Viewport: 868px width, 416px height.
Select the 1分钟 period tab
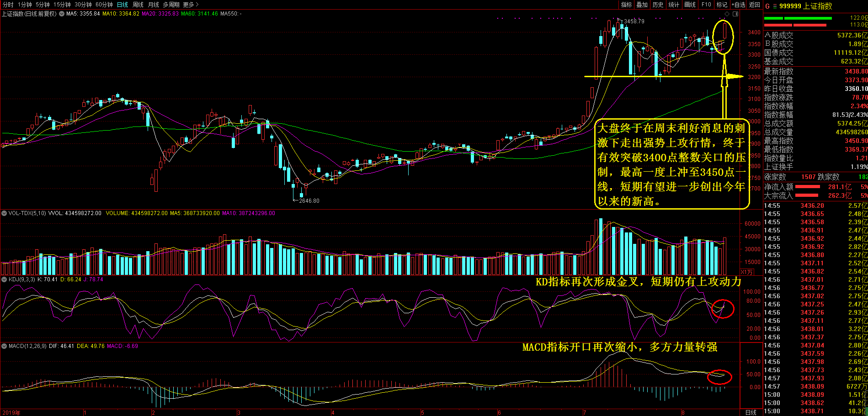coord(25,5)
